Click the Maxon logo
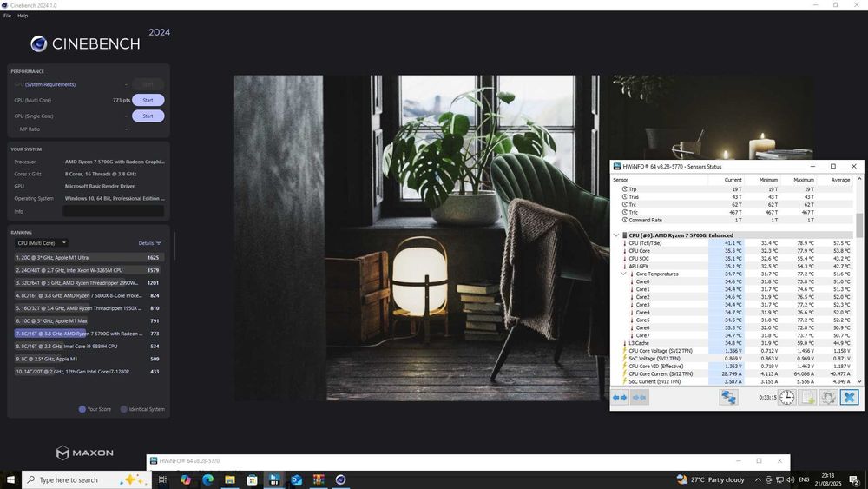This screenshot has height=489, width=868. point(85,453)
